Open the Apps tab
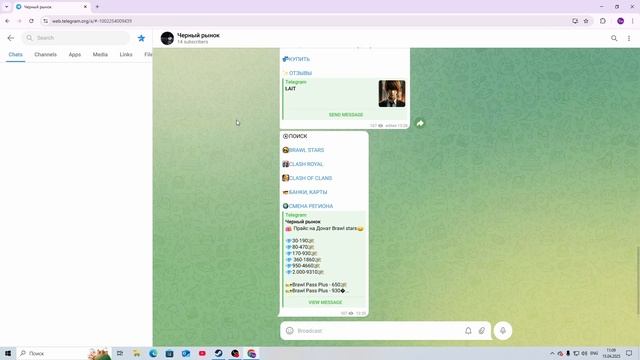Viewport: 640px width, 360px height. click(75, 54)
